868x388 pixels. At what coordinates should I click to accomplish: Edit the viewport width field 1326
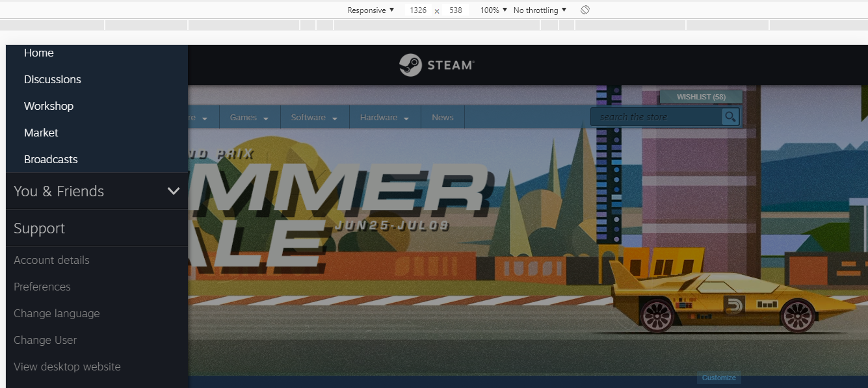418,10
